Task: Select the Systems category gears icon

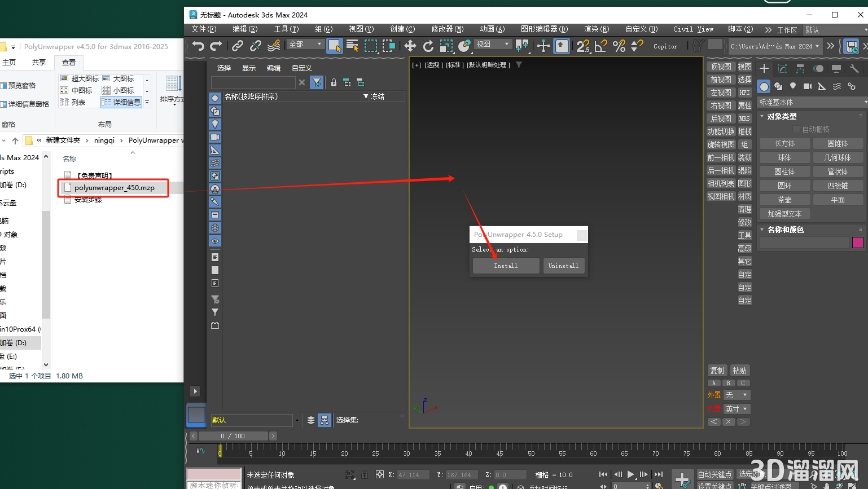Action: 852,86
